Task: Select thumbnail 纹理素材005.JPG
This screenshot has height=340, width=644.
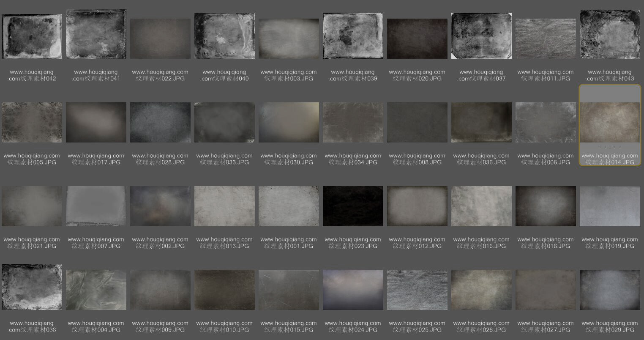Action: 32,122
